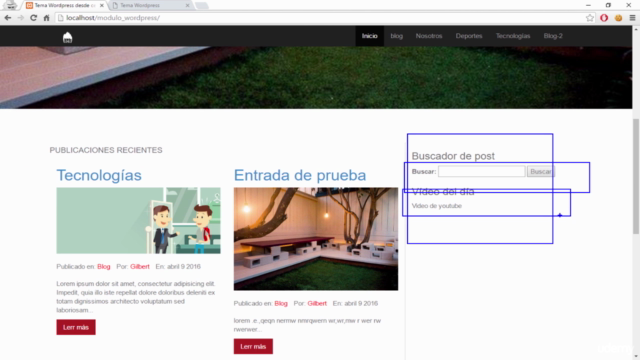Viewport: 640px width, 360px height.
Task: Click the Lorem ipsum excerpt of Tecnologías post
Action: (136, 297)
